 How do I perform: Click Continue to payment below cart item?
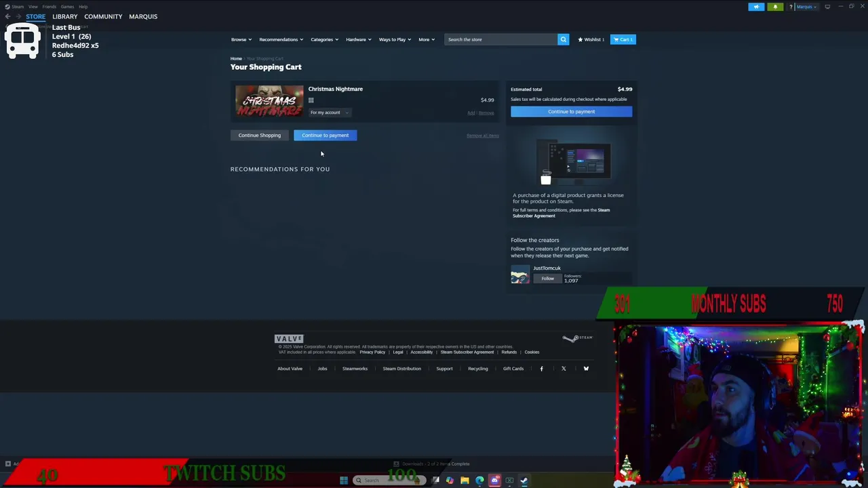(325, 135)
